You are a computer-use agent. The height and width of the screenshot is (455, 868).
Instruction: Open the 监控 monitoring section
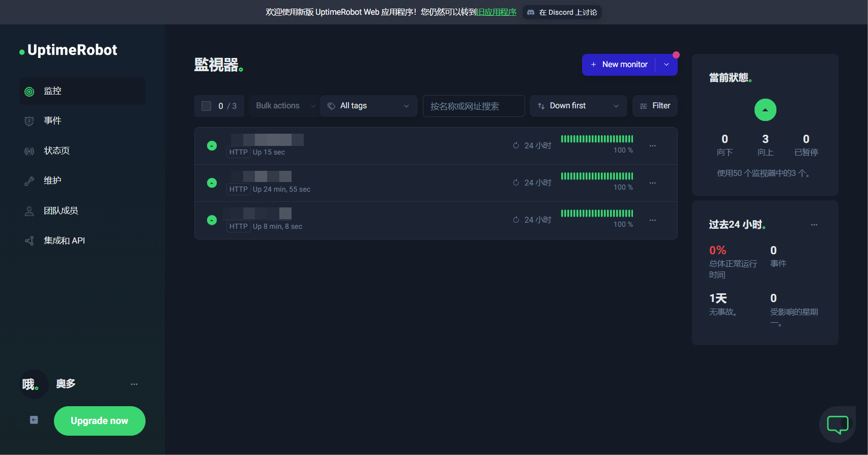pyautogui.click(x=82, y=91)
